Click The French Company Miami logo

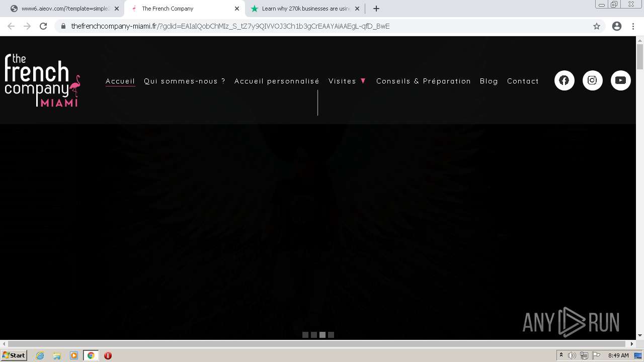click(x=42, y=80)
